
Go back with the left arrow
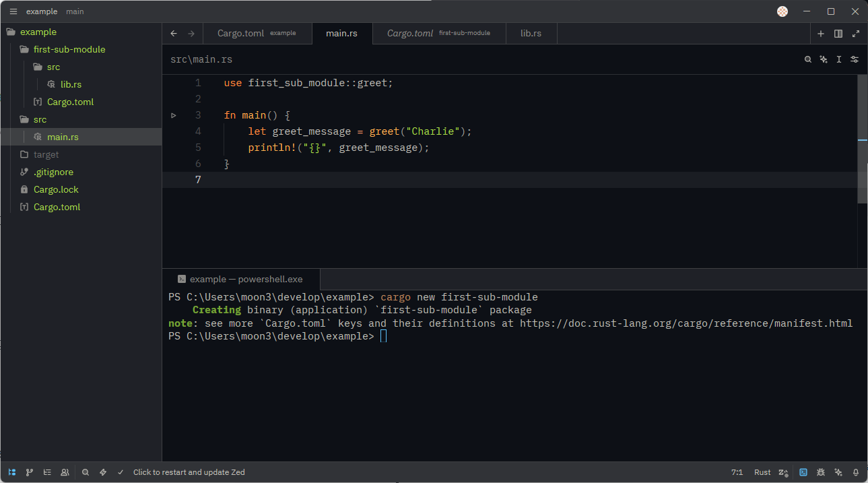click(174, 34)
